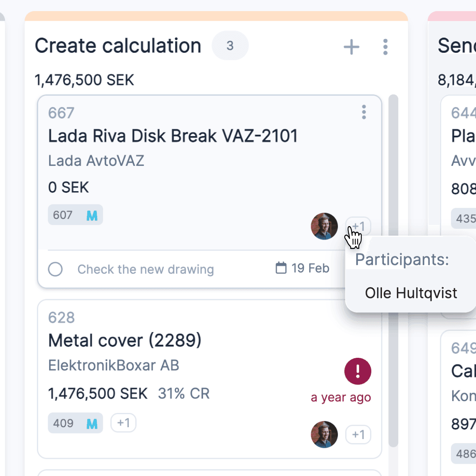This screenshot has height=476, width=476.
Task: Open Create calculation column options menu
Action: 385,47
